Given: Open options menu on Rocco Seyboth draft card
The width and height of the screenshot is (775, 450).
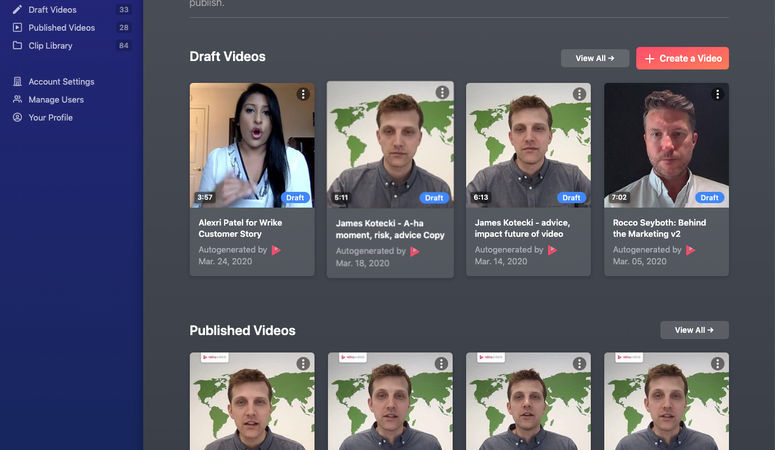Looking at the screenshot, I should pos(717,94).
